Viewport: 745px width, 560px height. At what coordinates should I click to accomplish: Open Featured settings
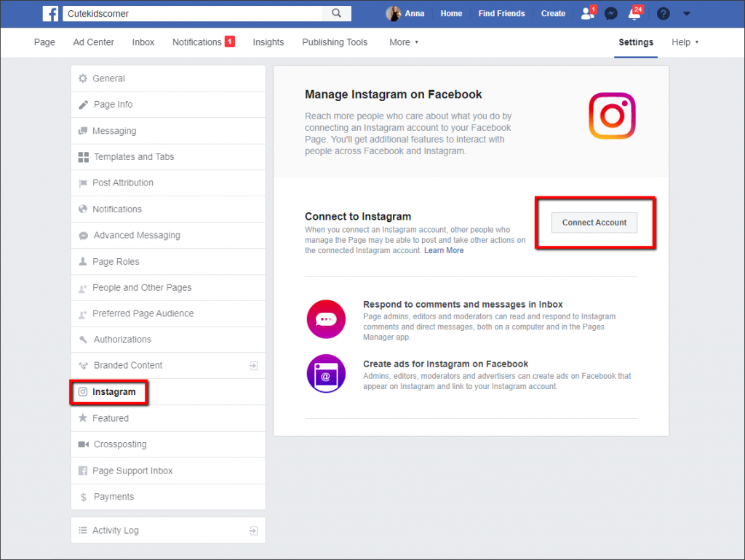(168, 418)
